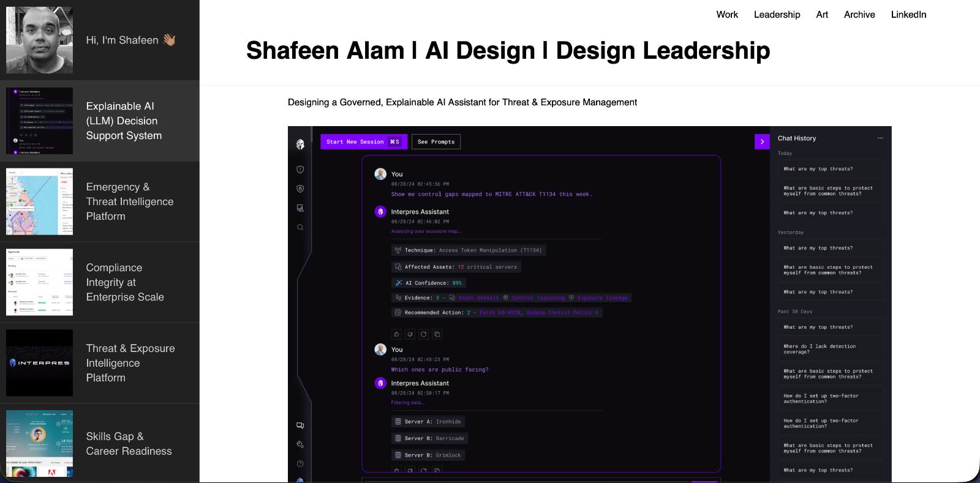The height and width of the screenshot is (483, 980).
Task: Click the 'Server A: Ironhide' result
Action: (x=428, y=422)
